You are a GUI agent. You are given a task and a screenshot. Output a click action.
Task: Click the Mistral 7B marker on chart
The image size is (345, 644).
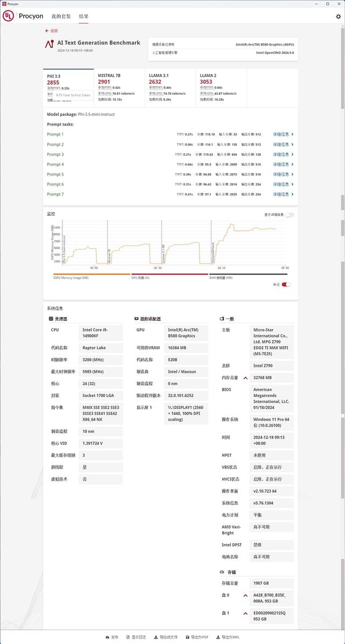[x=109, y=256]
